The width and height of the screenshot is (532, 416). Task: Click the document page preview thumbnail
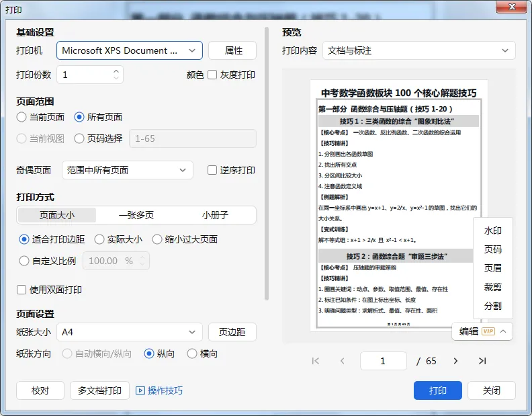398,206
